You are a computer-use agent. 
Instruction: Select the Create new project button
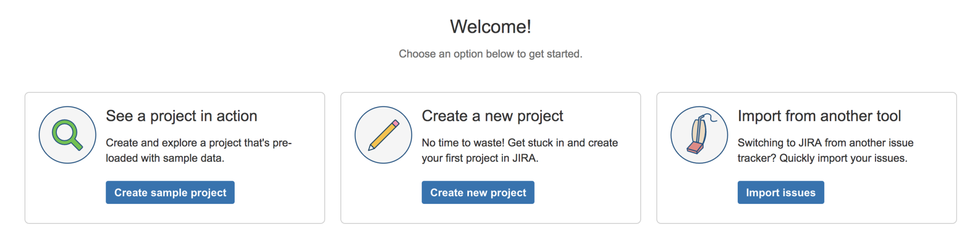(478, 192)
